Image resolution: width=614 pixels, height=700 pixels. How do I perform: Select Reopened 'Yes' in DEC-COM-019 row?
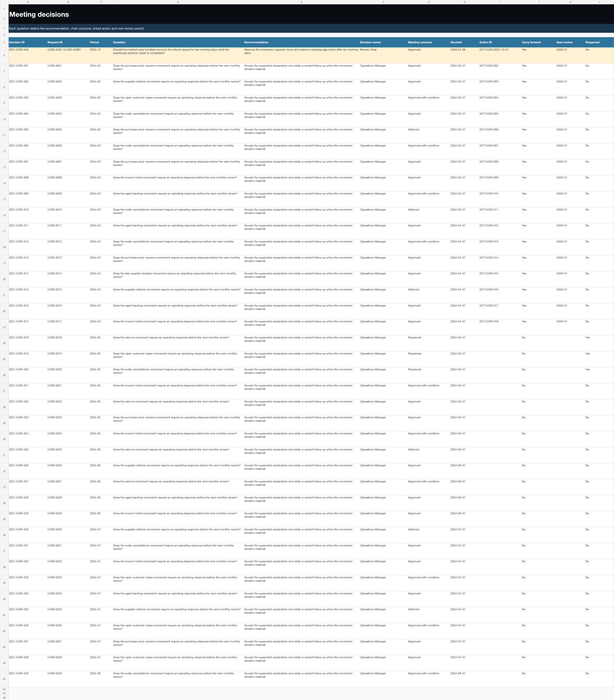tap(599, 359)
